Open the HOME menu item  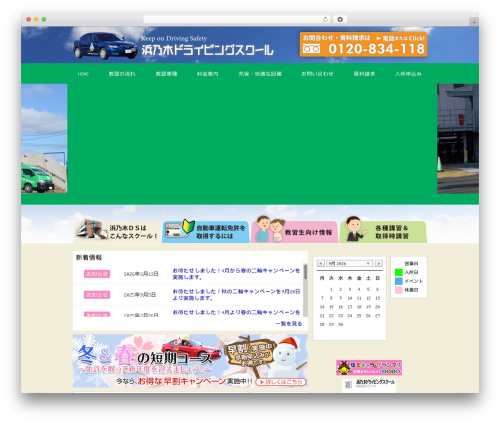tap(83, 74)
